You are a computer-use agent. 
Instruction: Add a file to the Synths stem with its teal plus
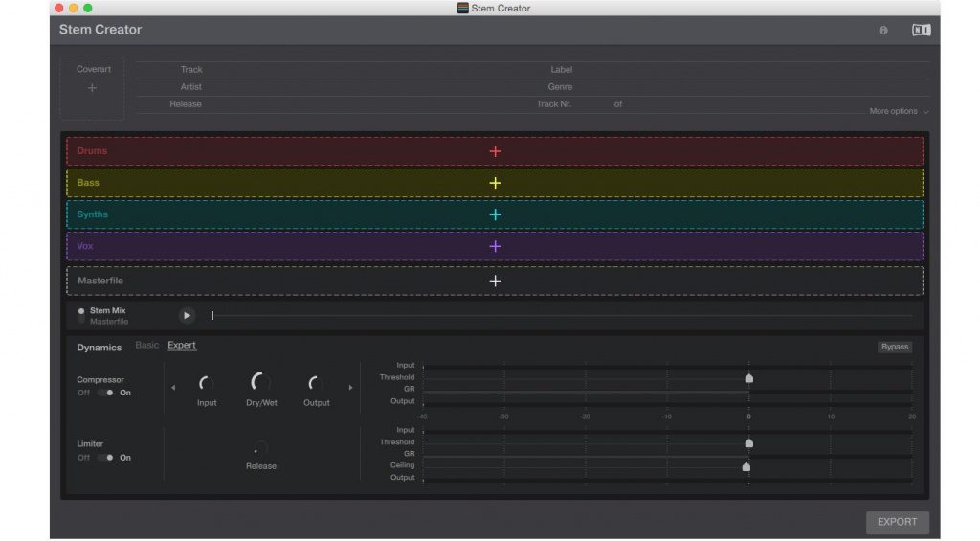(495, 214)
